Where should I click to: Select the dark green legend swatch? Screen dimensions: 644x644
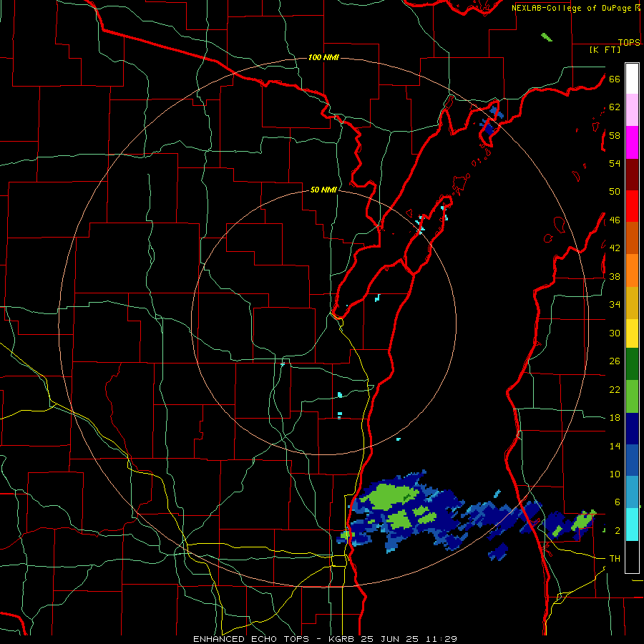(632, 364)
